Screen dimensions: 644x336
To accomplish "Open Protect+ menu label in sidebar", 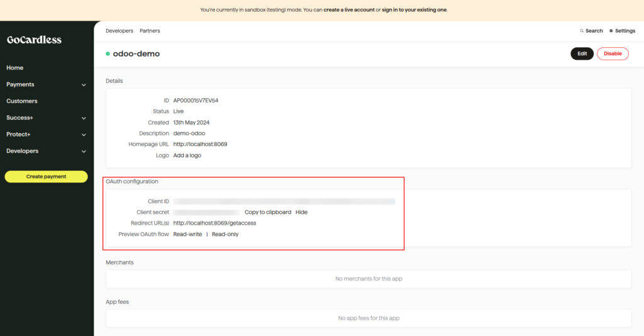I will click(x=18, y=134).
